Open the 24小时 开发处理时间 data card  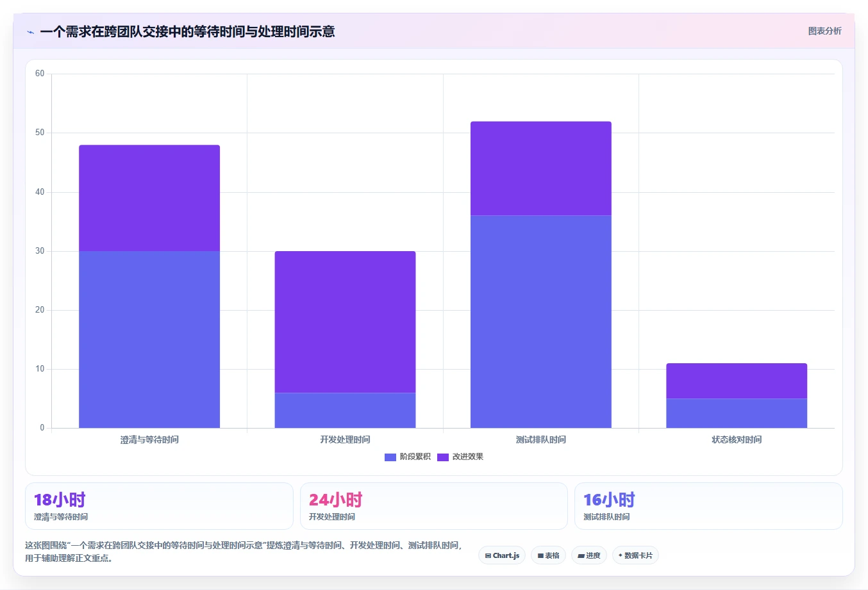[434, 506]
